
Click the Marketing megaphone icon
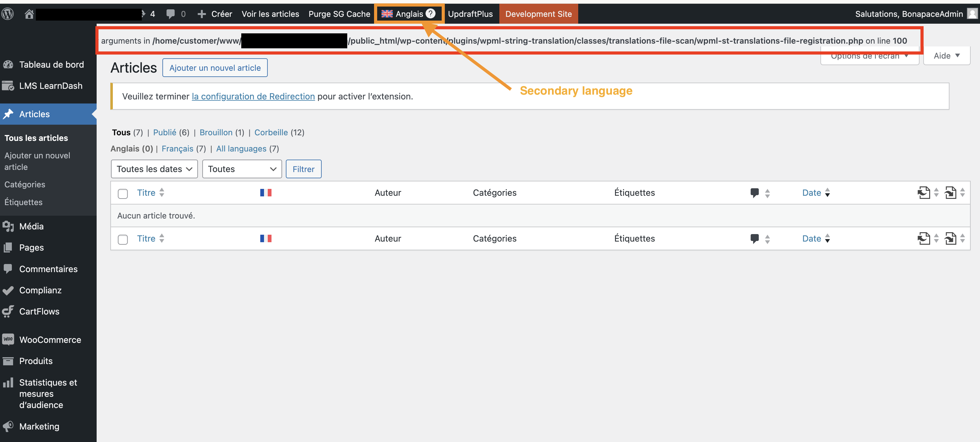8,426
